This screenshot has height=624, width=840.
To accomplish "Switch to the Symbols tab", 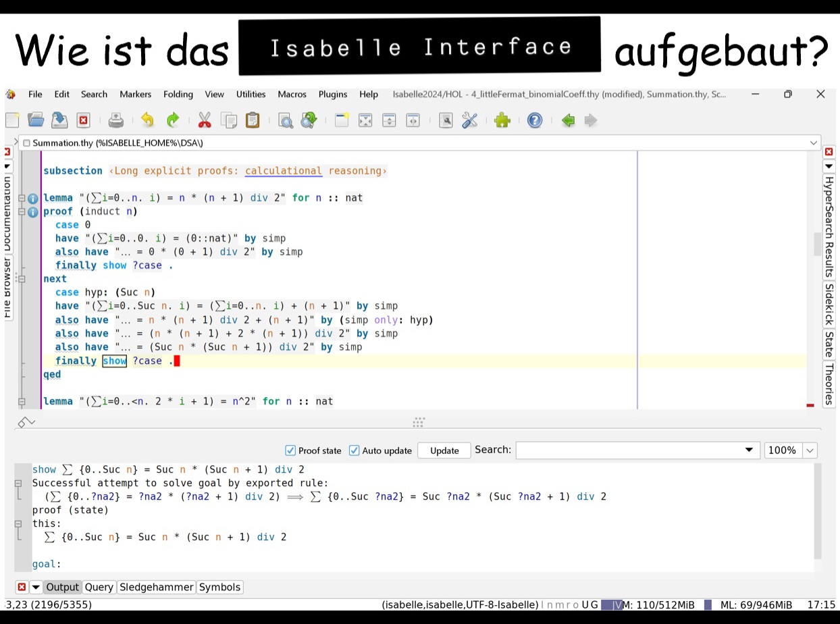I will pos(219,588).
